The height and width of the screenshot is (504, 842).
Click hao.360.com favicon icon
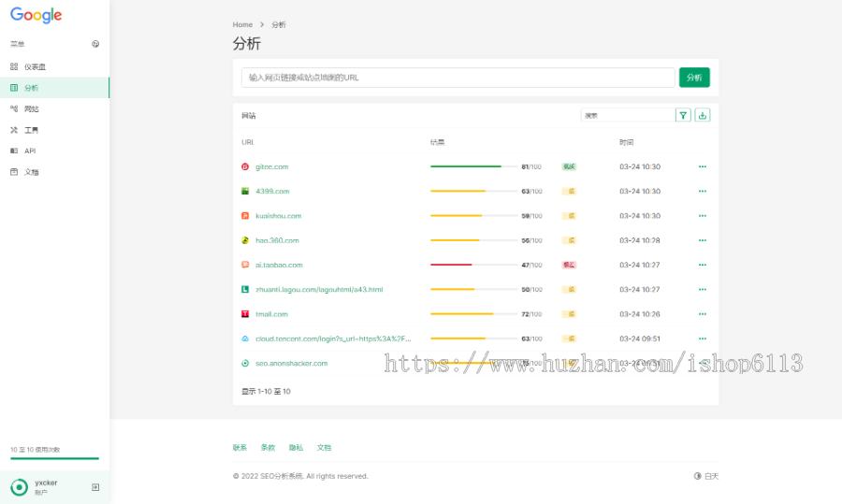[x=245, y=240]
